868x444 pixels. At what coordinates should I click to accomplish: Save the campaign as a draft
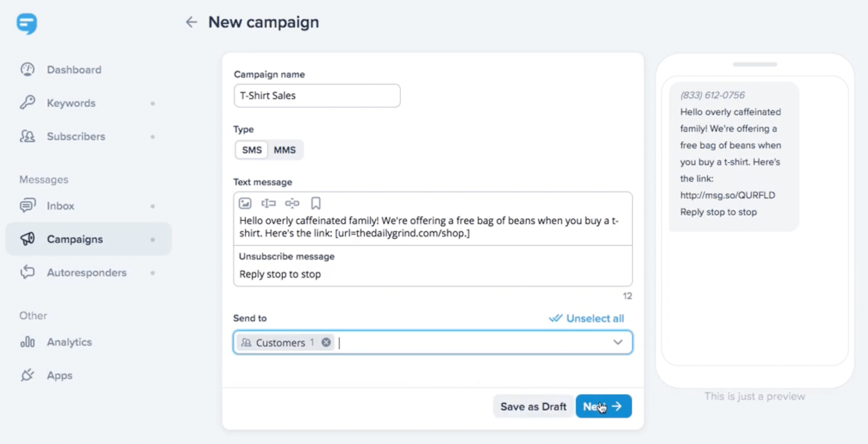tap(532, 406)
